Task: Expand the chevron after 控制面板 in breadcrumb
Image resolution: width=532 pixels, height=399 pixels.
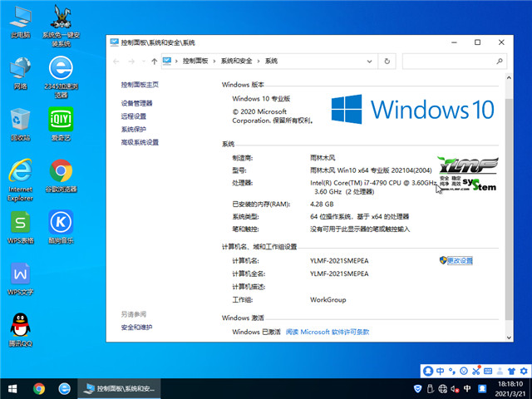Action: 214,62
